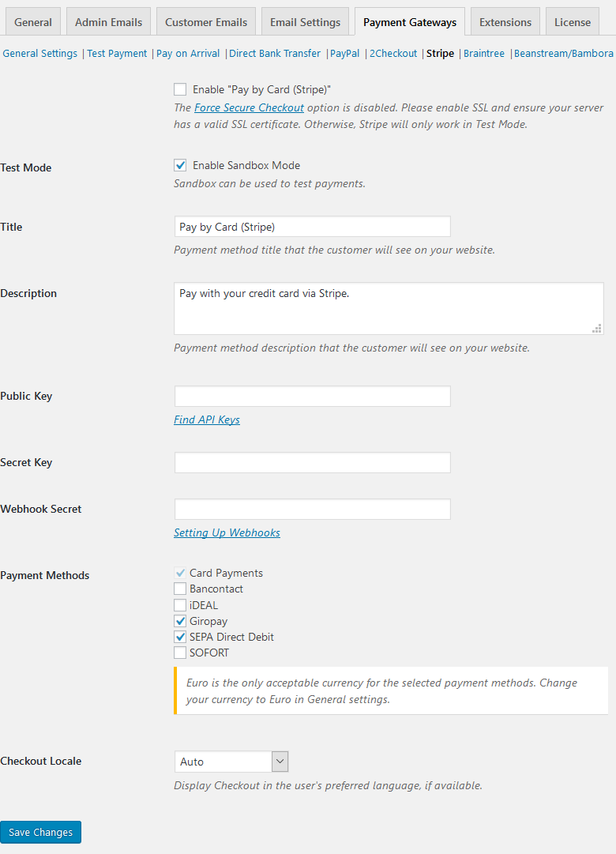Open the Email Settings tab
The width and height of the screenshot is (616, 854).
point(305,22)
